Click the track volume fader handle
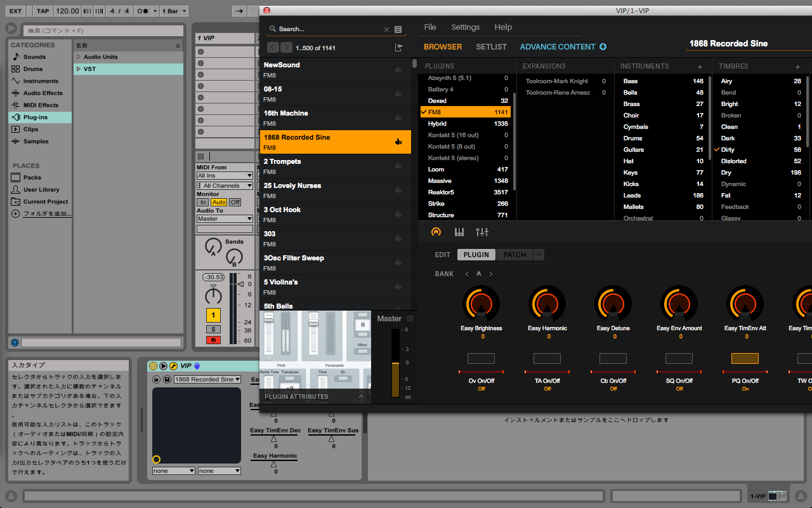The image size is (812, 508). coord(240,284)
